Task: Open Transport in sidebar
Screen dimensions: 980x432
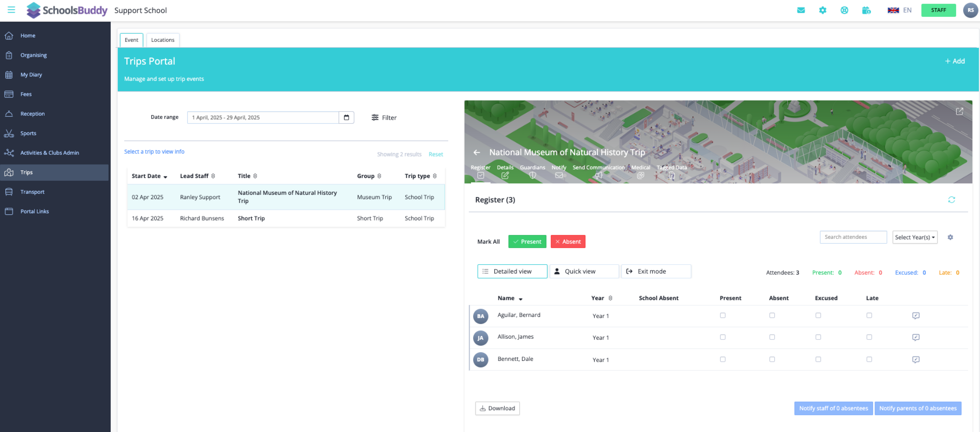Action: 55,192
